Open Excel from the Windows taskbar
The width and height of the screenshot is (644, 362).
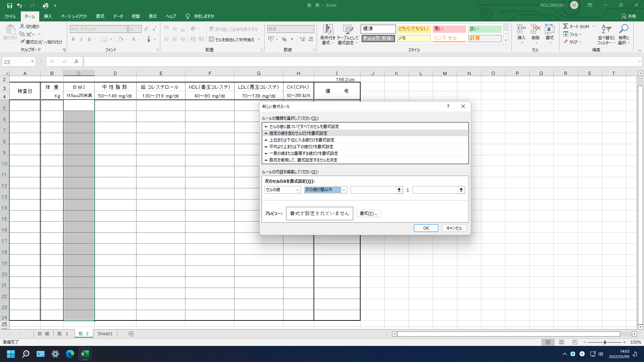85,354
